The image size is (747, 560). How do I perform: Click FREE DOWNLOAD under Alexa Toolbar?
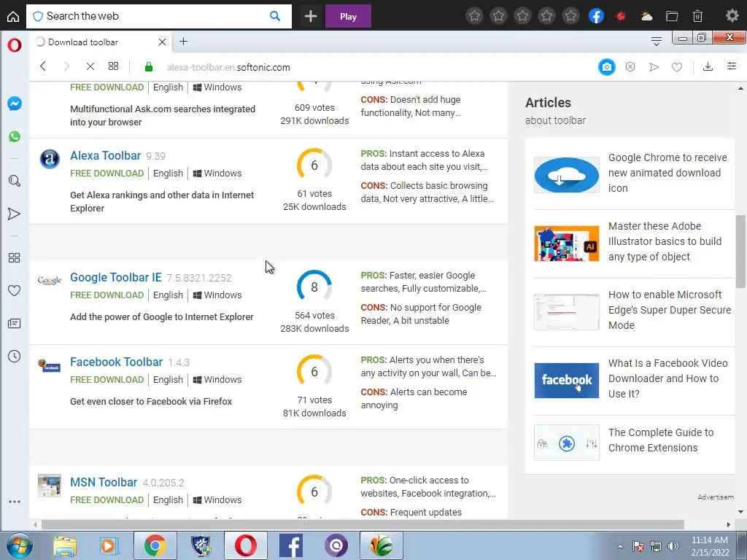tap(107, 174)
